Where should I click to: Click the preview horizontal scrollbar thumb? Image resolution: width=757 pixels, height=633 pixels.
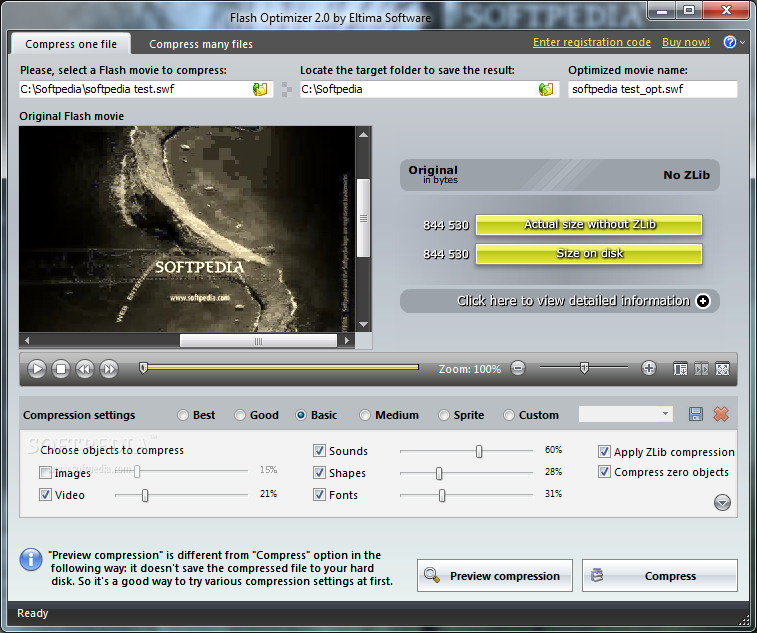coord(258,341)
